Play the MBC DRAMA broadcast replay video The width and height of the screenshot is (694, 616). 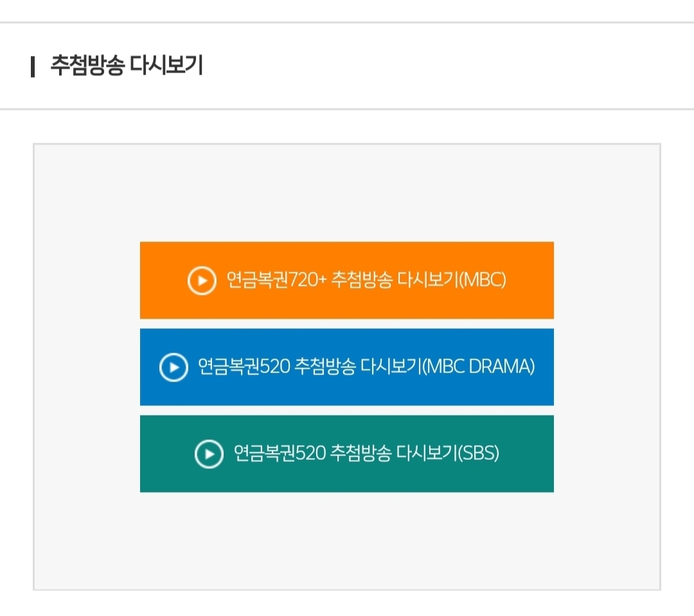point(346,368)
